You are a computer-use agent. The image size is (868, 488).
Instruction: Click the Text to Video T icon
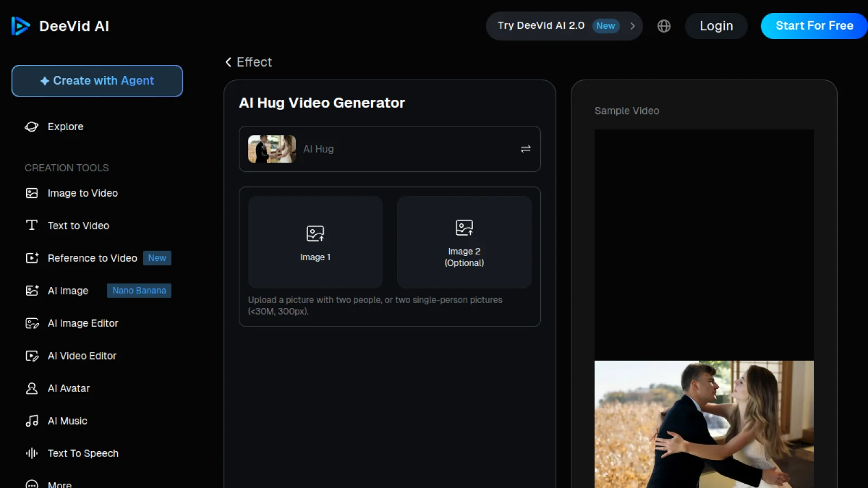pyautogui.click(x=32, y=225)
